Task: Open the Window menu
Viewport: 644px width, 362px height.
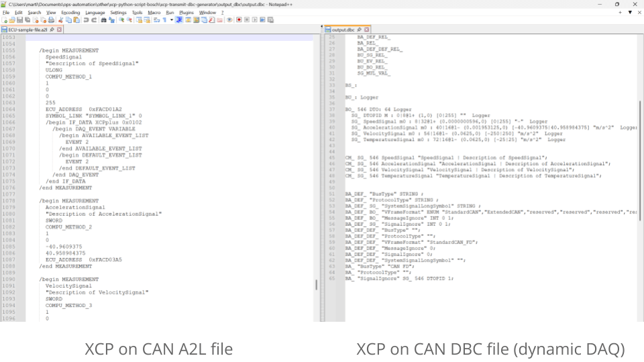Action: coord(207,13)
